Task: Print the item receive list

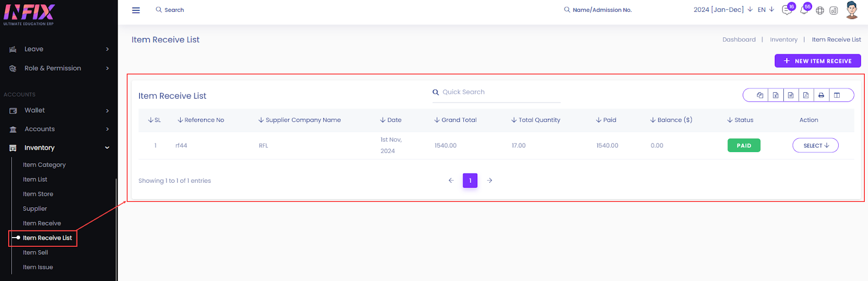Action: (821, 95)
